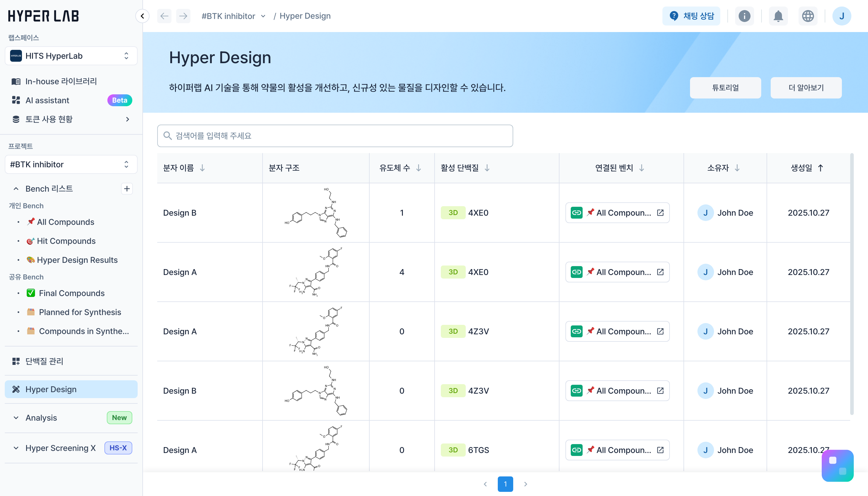Viewport: 868px width, 496px height.
Task: Open the language globe icon
Action: pyautogui.click(x=808, y=16)
